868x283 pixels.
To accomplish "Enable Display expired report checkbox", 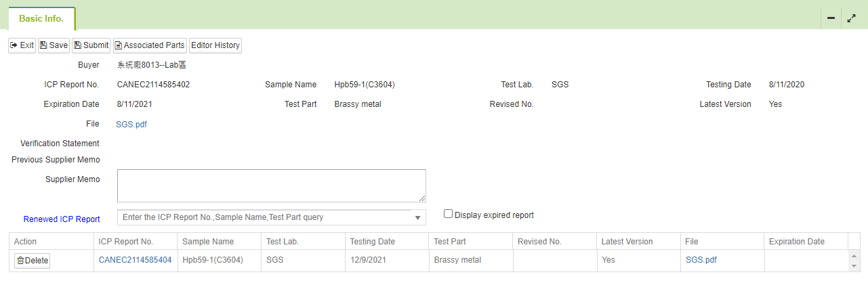I will [448, 214].
